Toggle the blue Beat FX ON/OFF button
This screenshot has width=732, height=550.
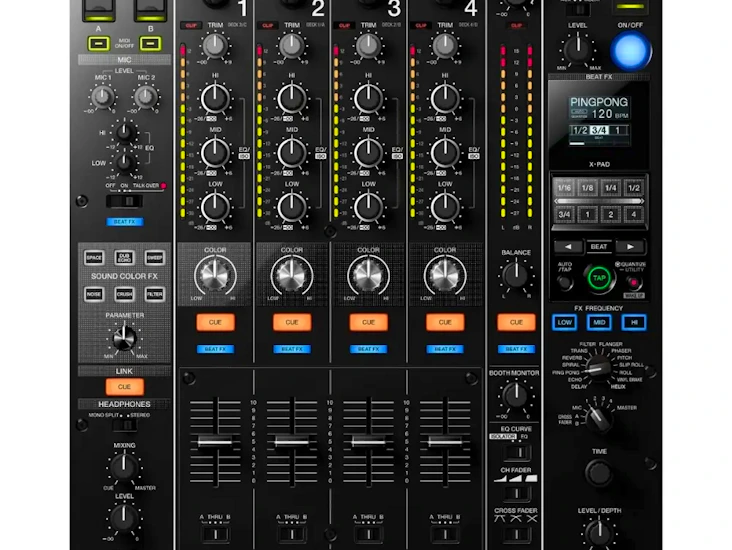[x=631, y=51]
